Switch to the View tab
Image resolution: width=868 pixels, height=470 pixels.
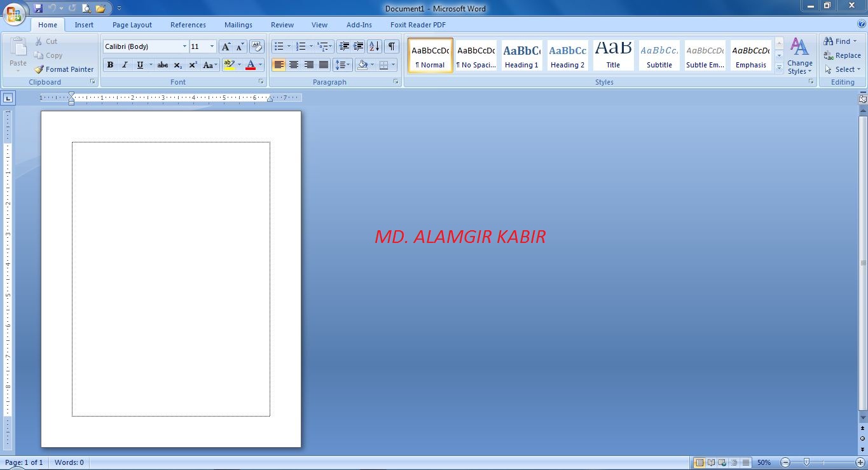(x=319, y=25)
